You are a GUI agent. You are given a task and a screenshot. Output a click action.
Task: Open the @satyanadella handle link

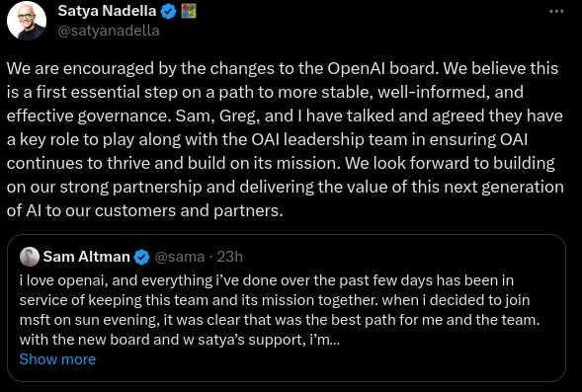(x=109, y=31)
